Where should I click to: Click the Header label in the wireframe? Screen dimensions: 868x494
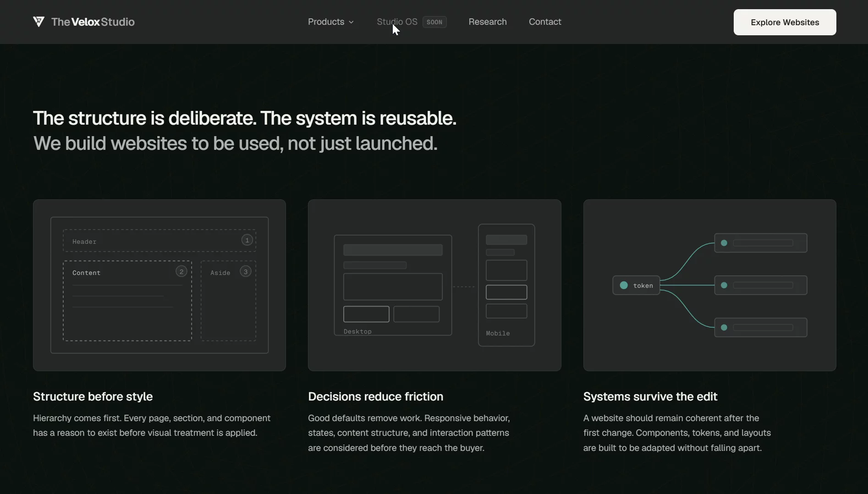pyautogui.click(x=84, y=242)
